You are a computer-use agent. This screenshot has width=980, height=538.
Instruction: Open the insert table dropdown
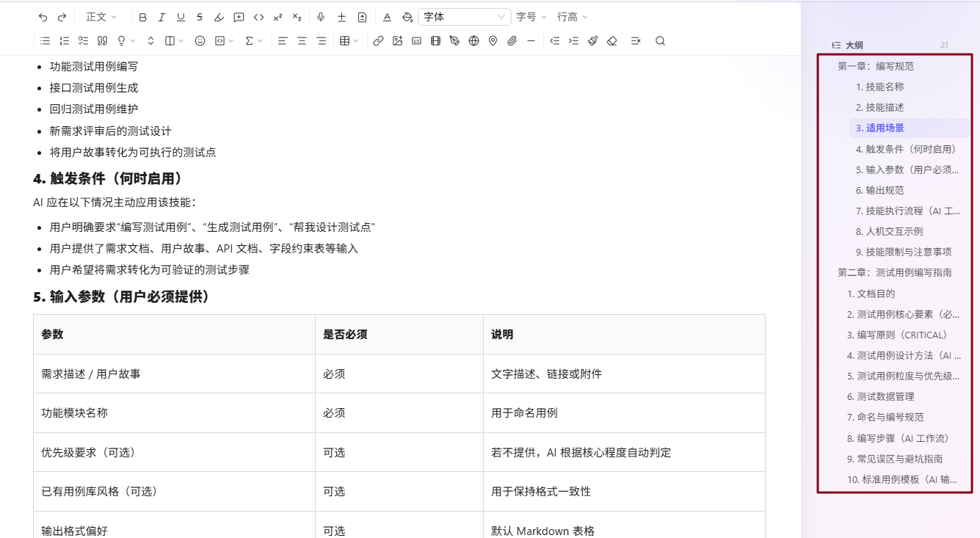349,41
